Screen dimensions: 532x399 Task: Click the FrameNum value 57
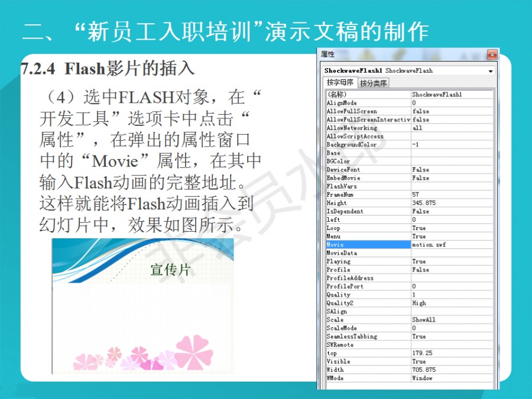tap(452, 194)
